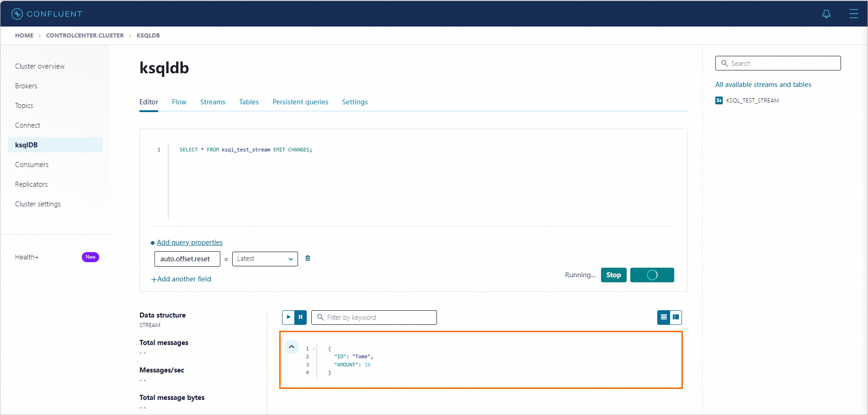Click the running query spinner button

652,275
